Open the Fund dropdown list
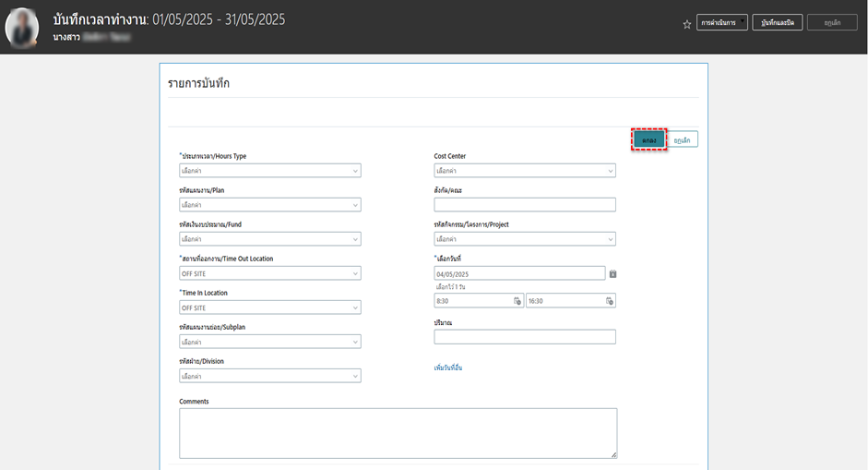Screen dimensions: 868x470 (x=269, y=239)
